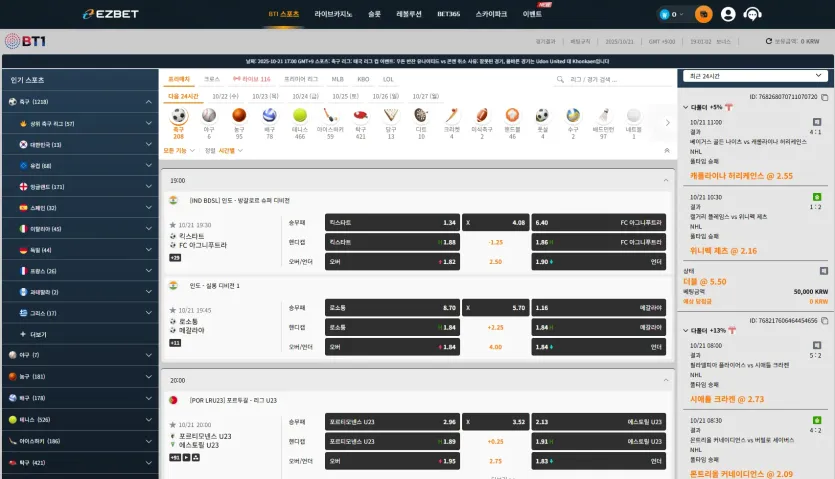Viewport: 835px width, 479px height.
Task: Copy bet ID 768268070711070720
Action: tap(824, 97)
